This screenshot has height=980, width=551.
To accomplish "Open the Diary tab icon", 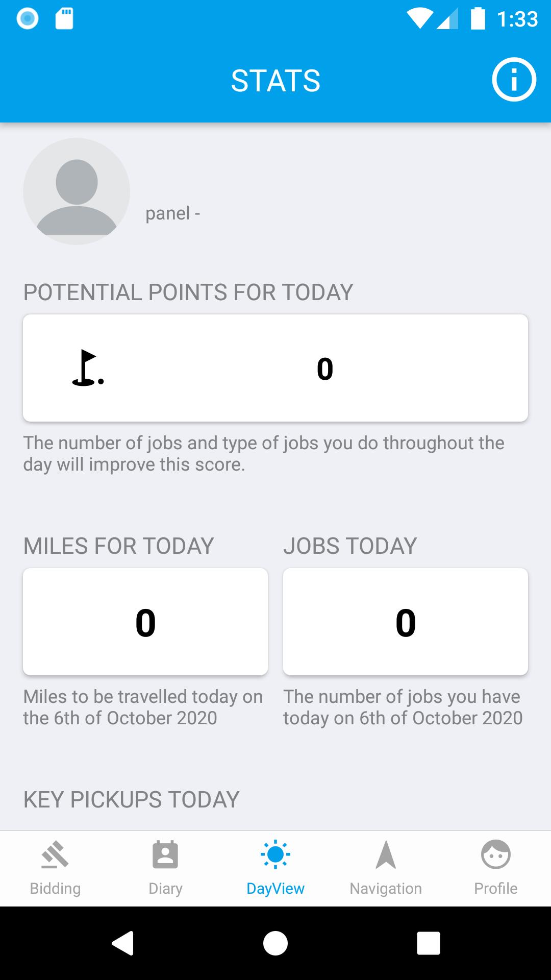I will 165,855.
